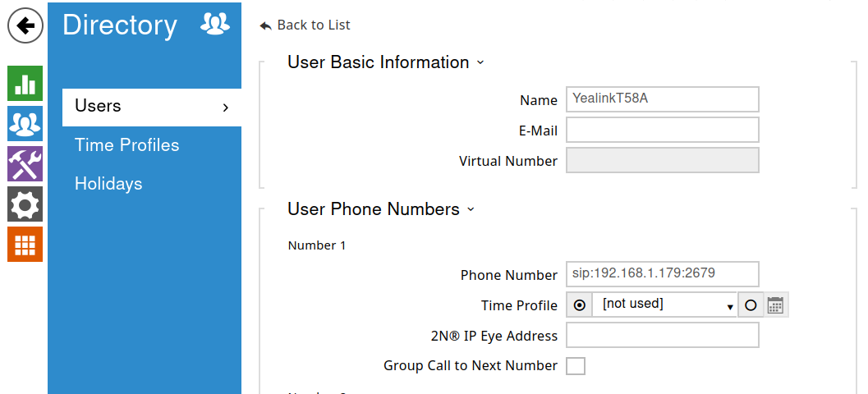Open the green Status chart icon
This screenshot has height=394, width=868.
pyautogui.click(x=25, y=83)
